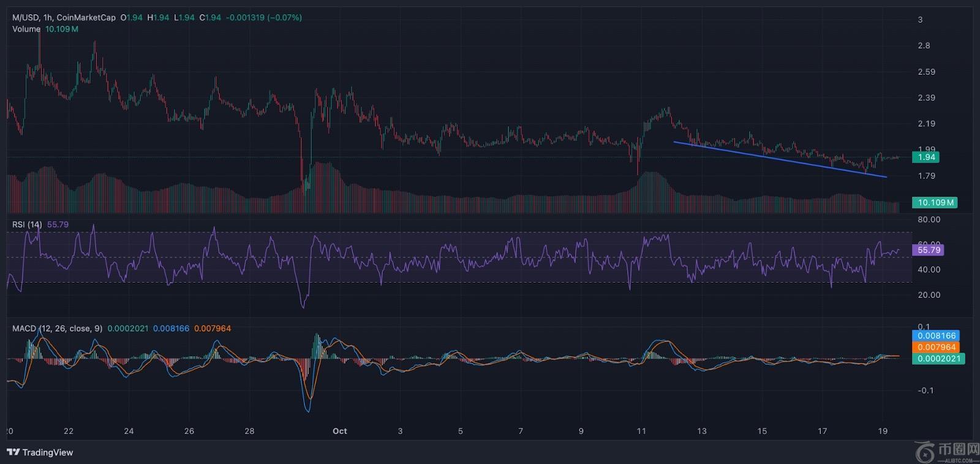Select the orange 0.007964 signal tag
The image size is (980, 464).
pyautogui.click(x=936, y=347)
